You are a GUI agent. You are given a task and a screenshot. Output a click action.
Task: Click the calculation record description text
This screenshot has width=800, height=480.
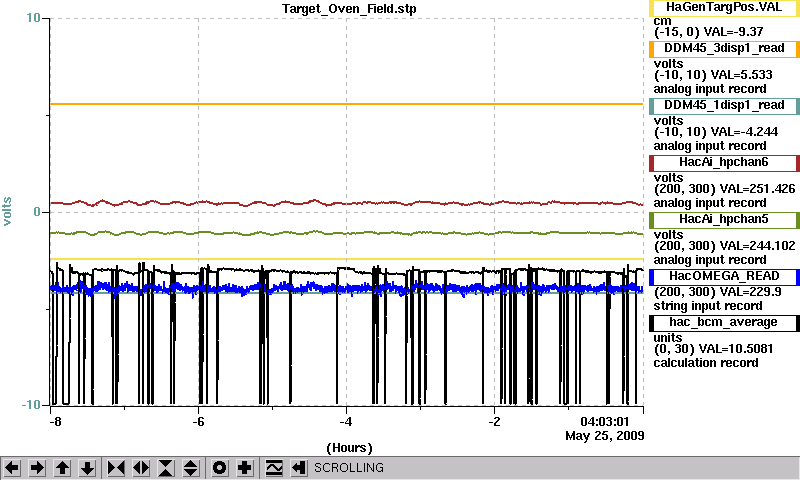point(706,363)
